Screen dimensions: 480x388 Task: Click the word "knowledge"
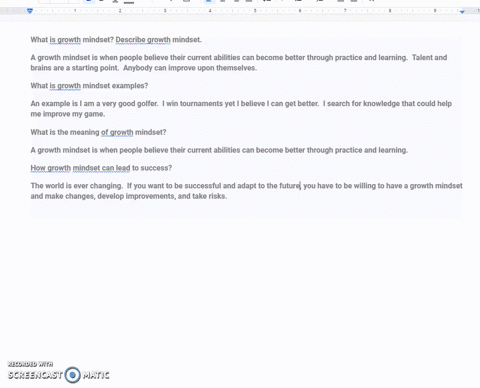381,104
